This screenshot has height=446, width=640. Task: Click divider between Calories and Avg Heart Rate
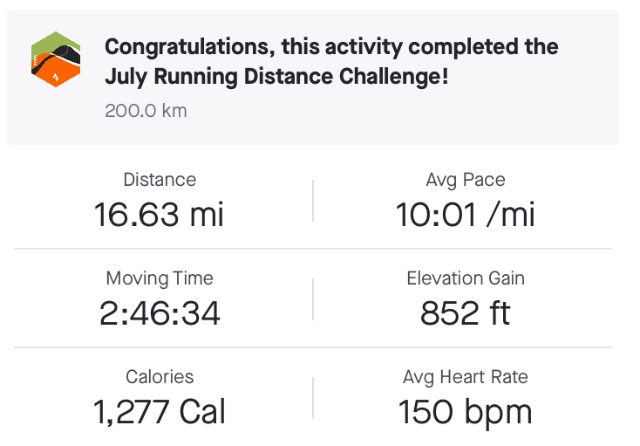[x=313, y=398]
